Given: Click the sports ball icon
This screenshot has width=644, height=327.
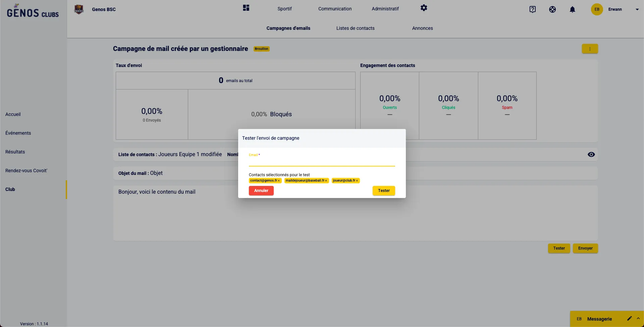Looking at the screenshot, I should click(552, 9).
